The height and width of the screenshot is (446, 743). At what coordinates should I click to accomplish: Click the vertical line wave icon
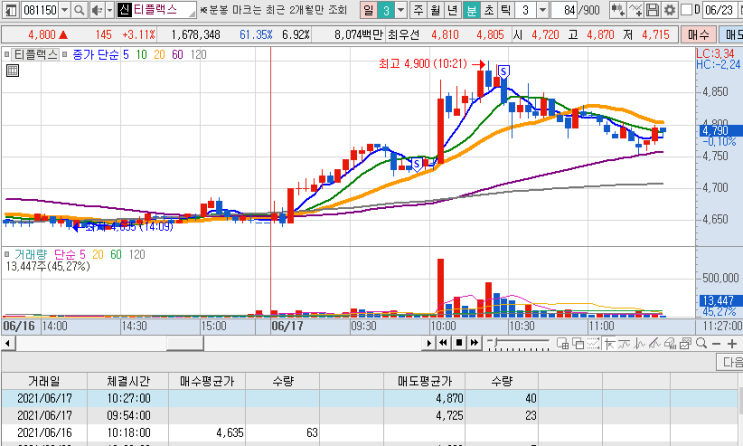640,343
